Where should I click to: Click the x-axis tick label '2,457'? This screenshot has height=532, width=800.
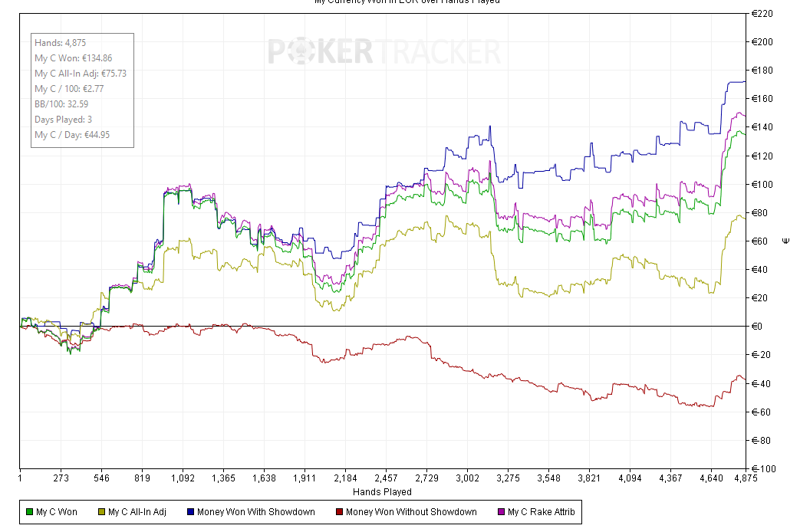(x=387, y=478)
